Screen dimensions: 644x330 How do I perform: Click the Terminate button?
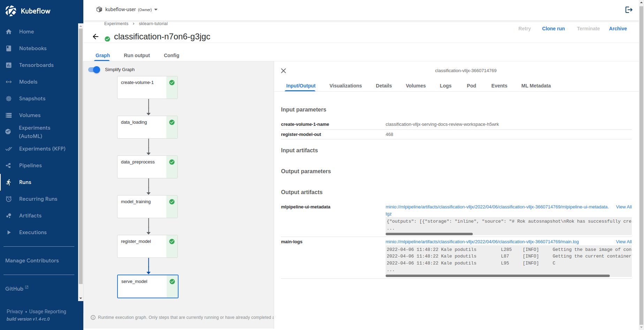coord(588,29)
